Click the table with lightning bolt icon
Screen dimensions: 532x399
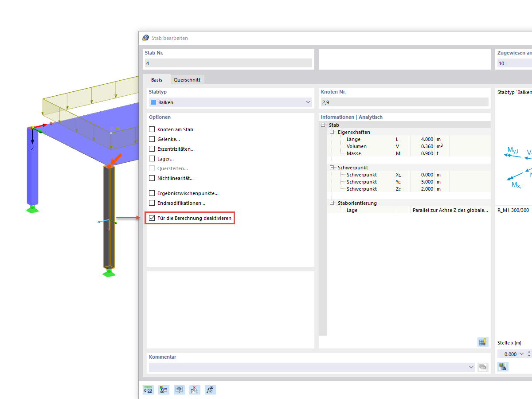coord(483,342)
